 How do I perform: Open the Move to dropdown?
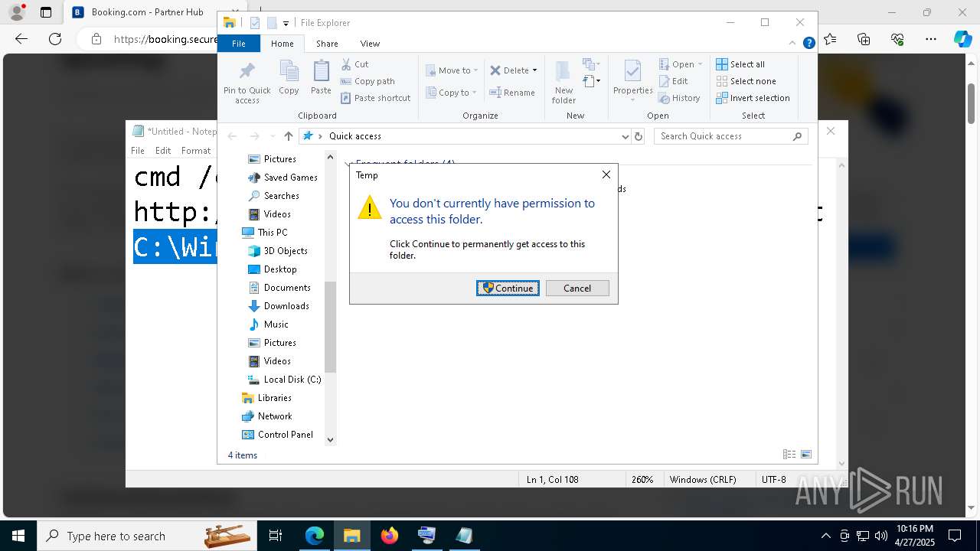[452, 70]
